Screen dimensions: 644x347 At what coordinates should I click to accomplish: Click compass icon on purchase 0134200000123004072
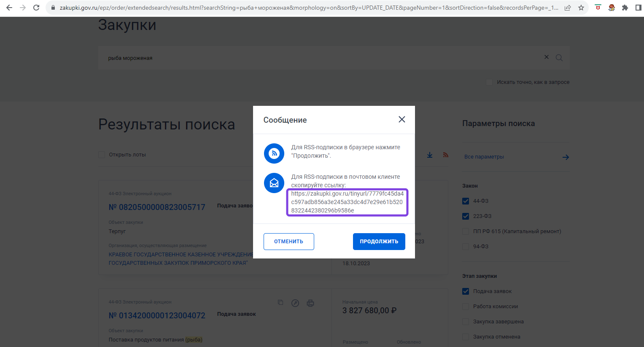click(x=295, y=303)
